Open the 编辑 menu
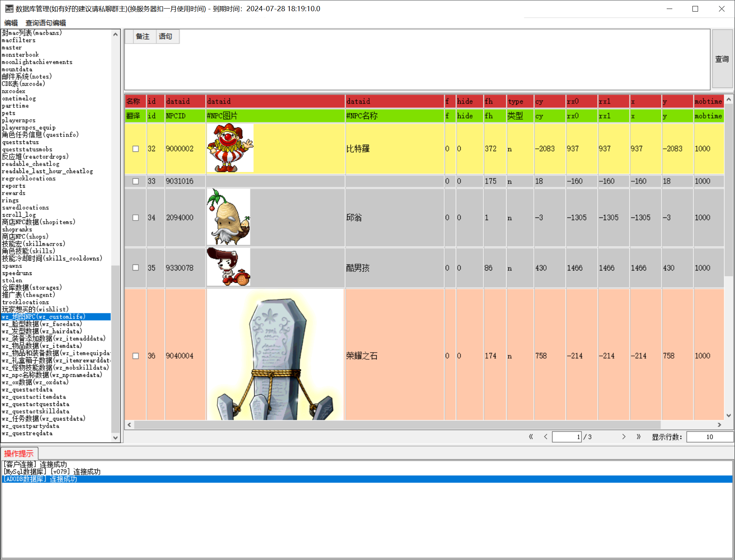735x560 pixels. pyautogui.click(x=11, y=23)
